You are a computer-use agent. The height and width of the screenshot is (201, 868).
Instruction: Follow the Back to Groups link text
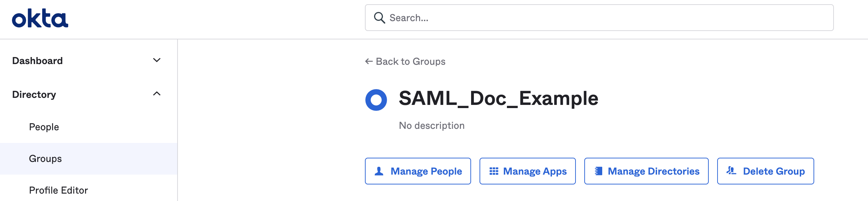411,61
